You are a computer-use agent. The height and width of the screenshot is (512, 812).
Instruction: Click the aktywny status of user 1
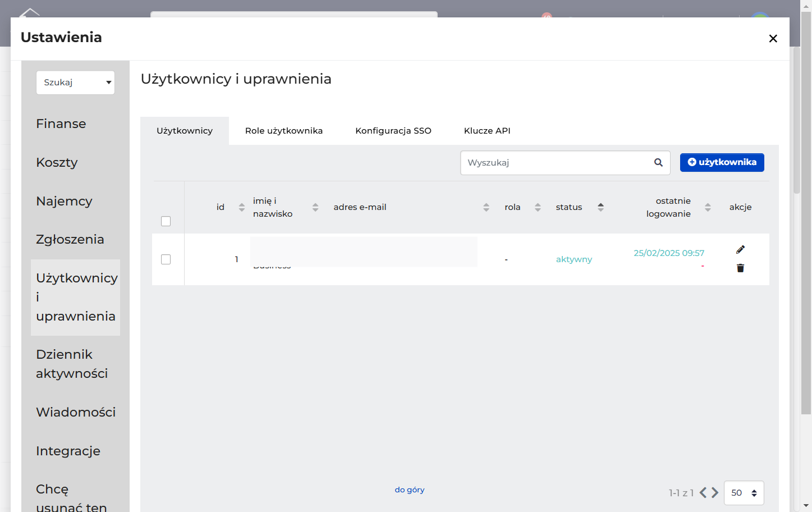click(574, 259)
